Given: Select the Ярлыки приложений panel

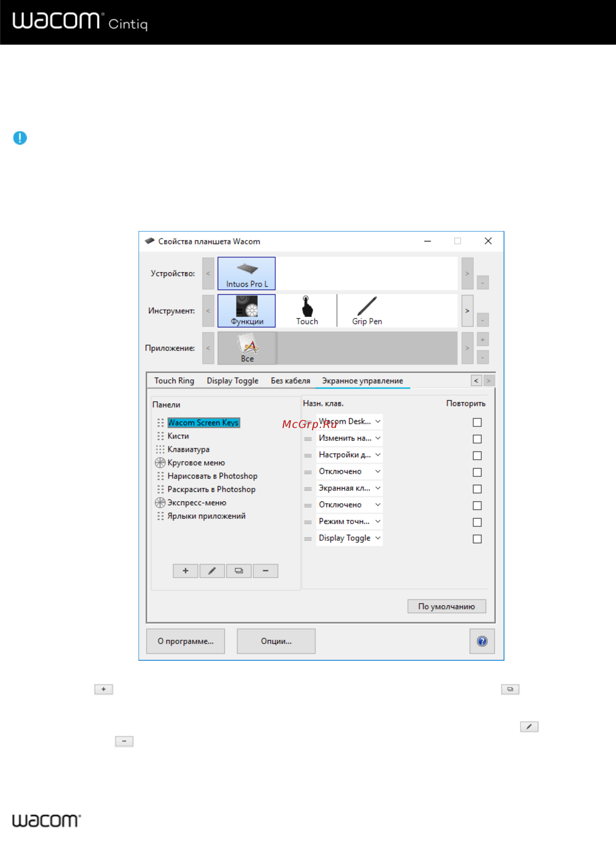Looking at the screenshot, I should click(206, 516).
